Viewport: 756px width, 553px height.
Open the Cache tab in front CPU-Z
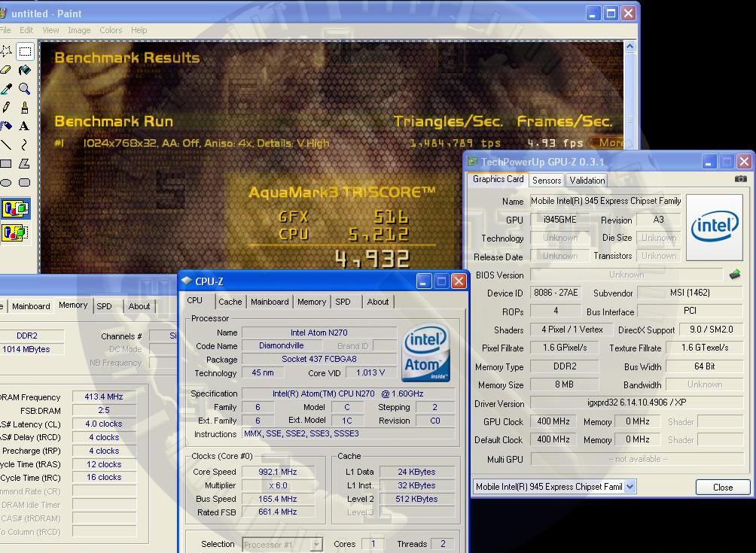pos(230,302)
